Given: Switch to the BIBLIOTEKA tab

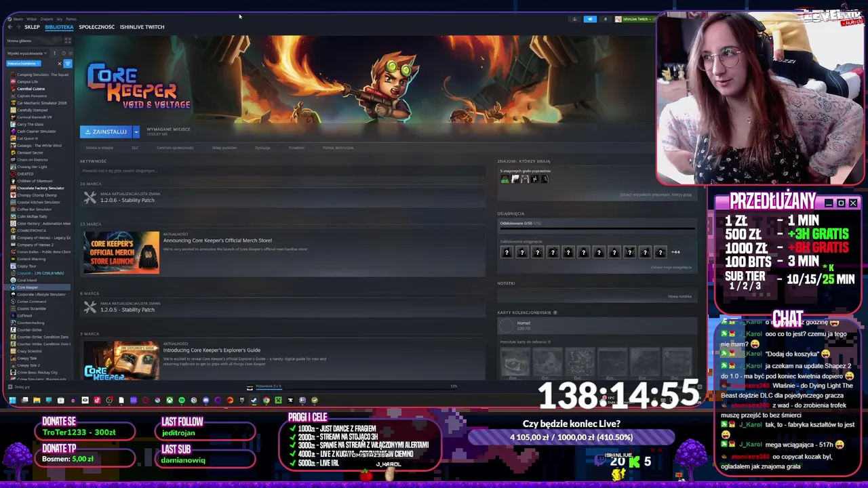Looking at the screenshot, I should pyautogui.click(x=59, y=27).
